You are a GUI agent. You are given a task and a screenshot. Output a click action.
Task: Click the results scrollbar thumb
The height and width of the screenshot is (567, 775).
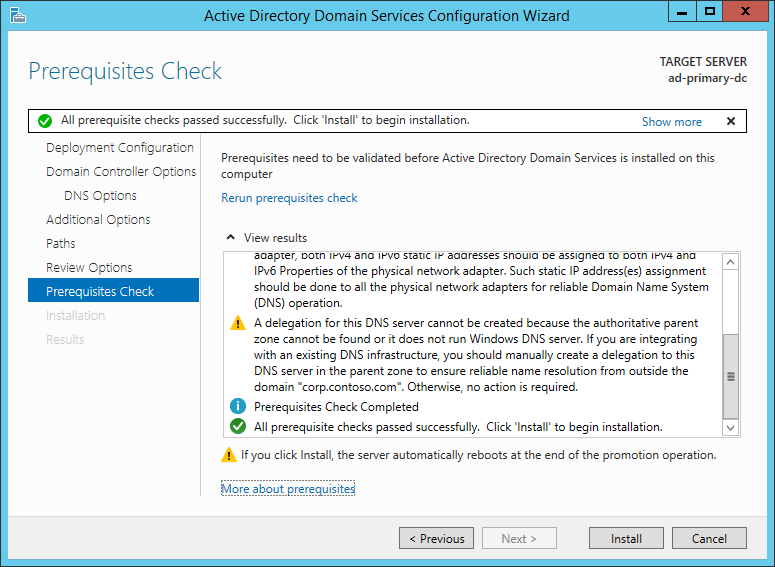[731, 376]
